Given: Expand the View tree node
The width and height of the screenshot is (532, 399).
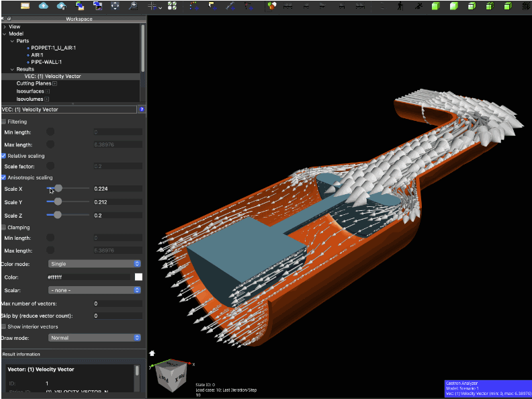Looking at the screenshot, I should pos(5,27).
